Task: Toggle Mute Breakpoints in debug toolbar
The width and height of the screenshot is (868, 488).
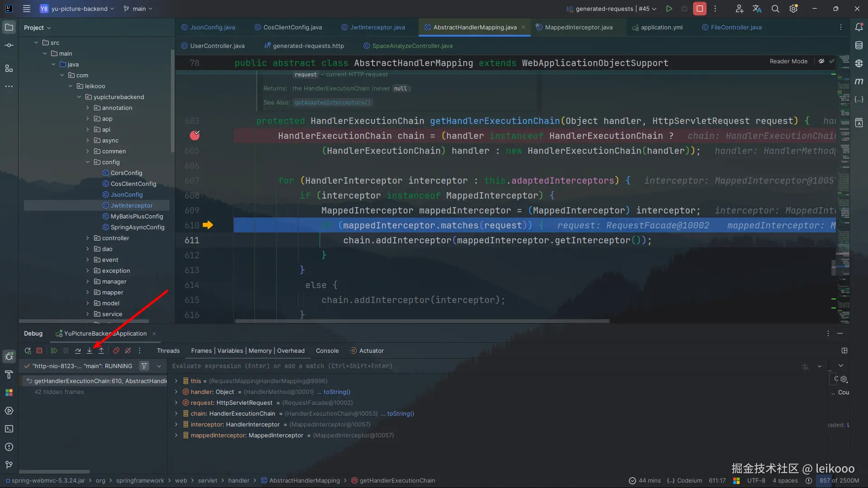Action: pyautogui.click(x=128, y=351)
